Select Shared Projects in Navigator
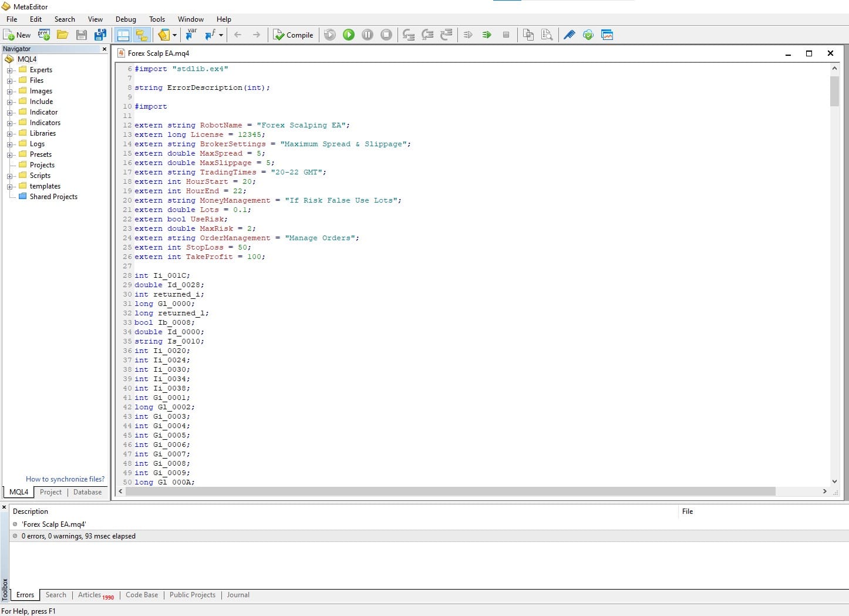This screenshot has width=849, height=616. coord(53,197)
